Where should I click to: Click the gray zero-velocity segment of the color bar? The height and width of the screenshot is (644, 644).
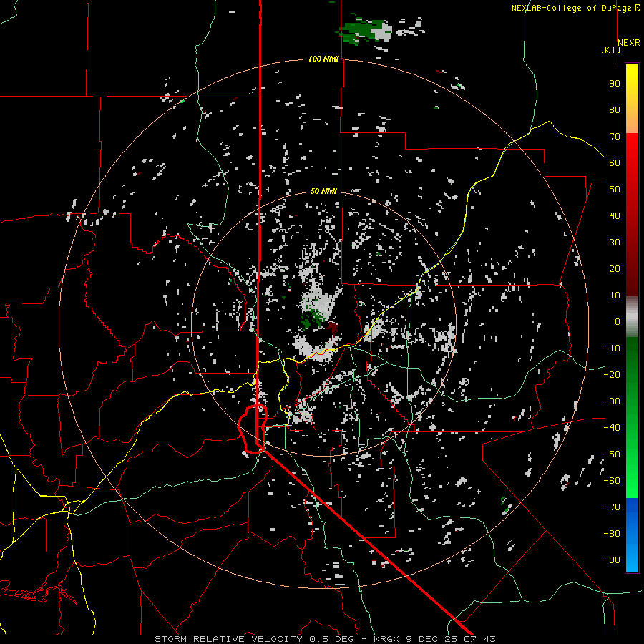click(x=632, y=317)
